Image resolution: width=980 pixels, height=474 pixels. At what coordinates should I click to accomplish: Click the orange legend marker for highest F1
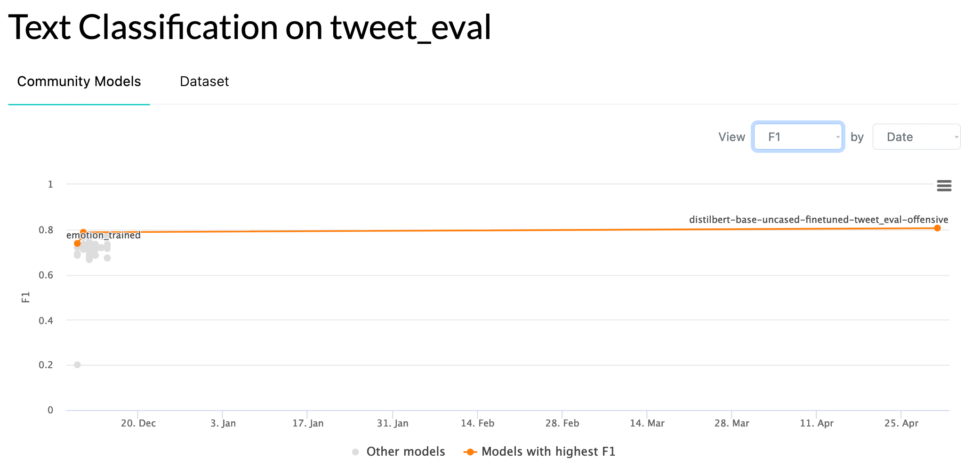470,452
